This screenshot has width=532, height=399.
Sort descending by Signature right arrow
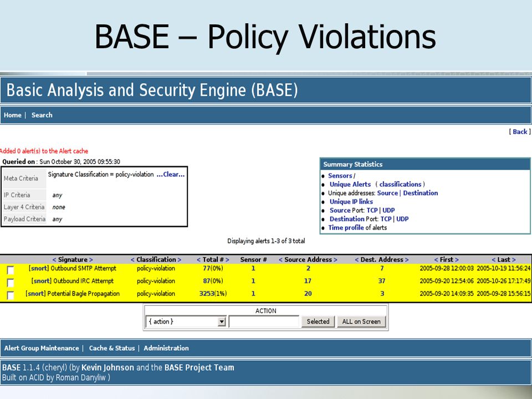tap(91, 259)
